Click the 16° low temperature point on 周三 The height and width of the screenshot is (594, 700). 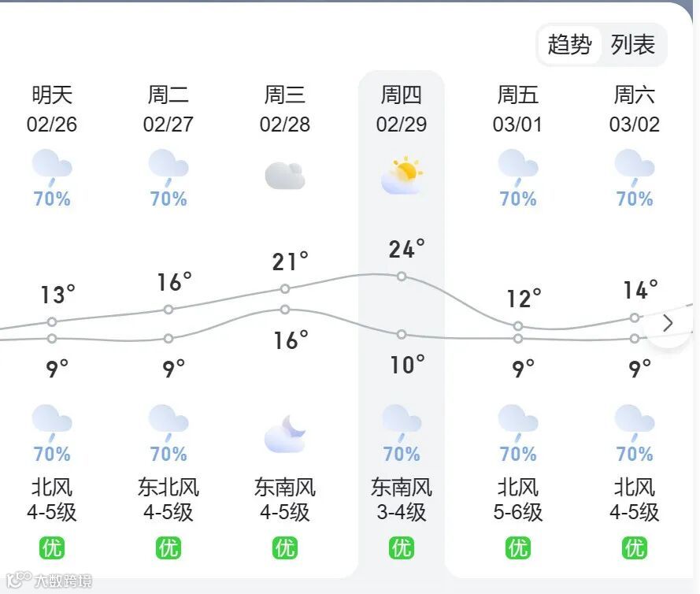tap(285, 310)
